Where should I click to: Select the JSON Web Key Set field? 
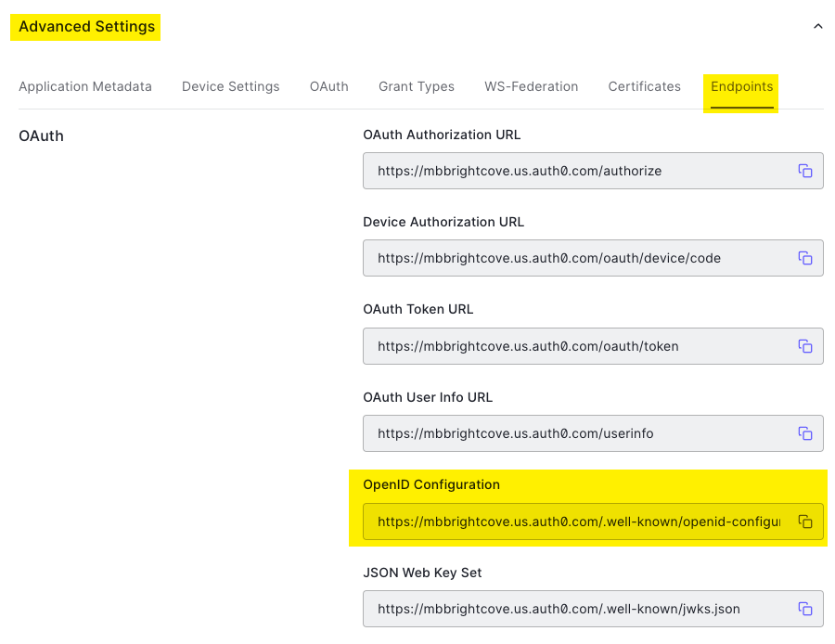(x=575, y=609)
